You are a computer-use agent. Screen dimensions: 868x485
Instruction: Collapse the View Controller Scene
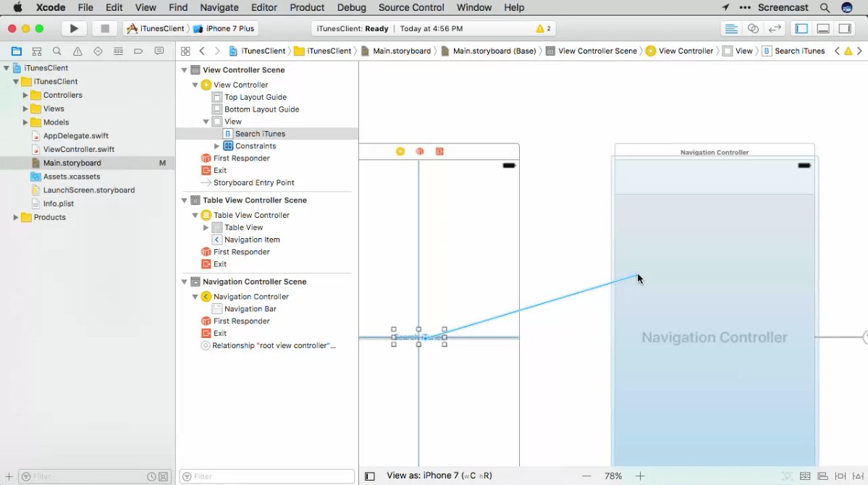[185, 70]
